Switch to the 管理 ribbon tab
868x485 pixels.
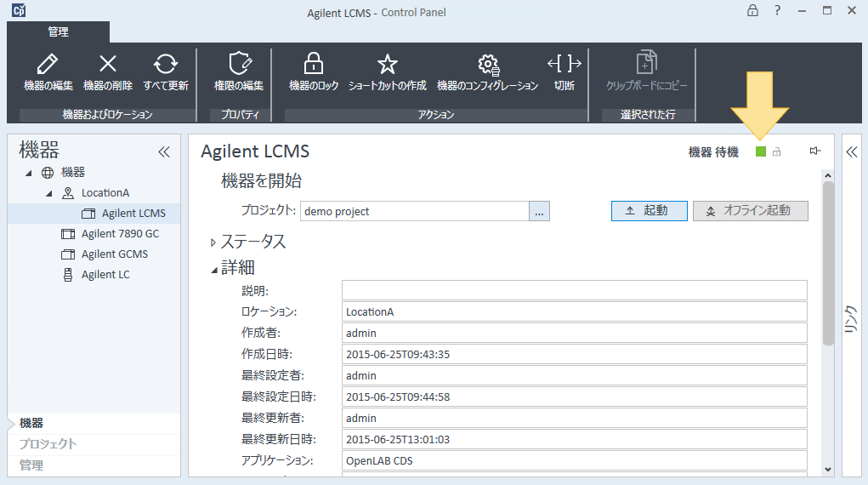click(58, 32)
